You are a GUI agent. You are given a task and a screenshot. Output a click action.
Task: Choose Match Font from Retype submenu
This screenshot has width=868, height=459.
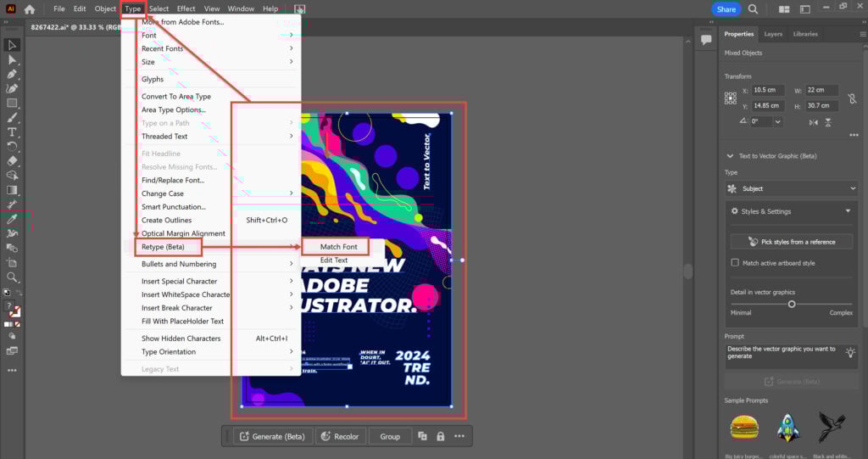point(338,247)
